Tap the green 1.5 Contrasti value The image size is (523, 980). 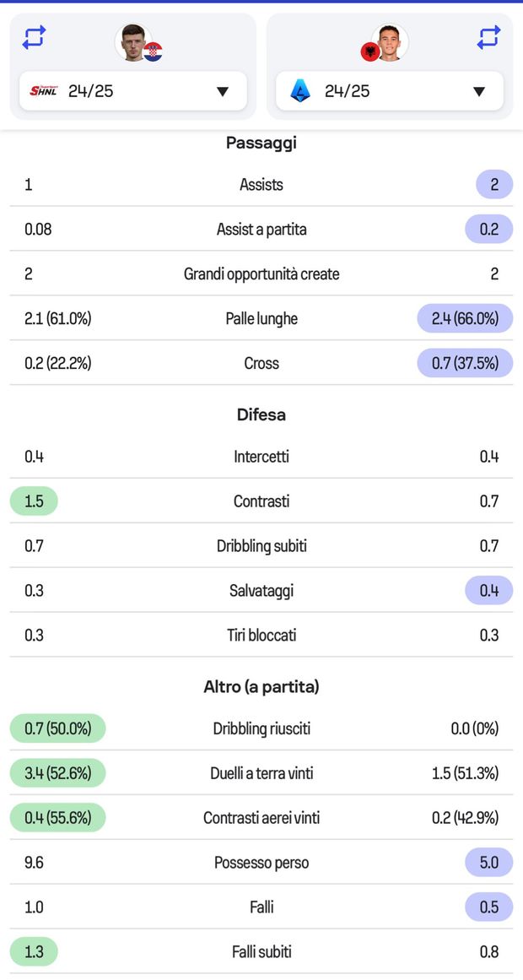coord(34,501)
